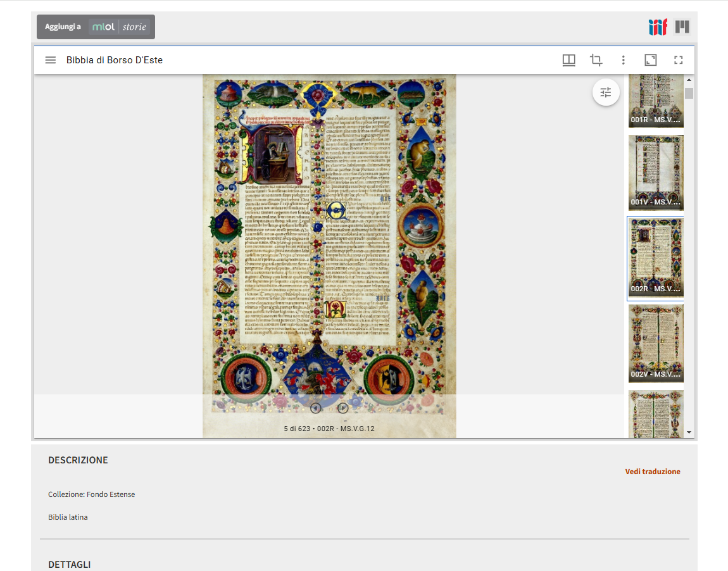Screen dimensions: 728x571
Task: Click the Bibbia di Borso D'Este title
Action: pyautogui.click(x=114, y=60)
